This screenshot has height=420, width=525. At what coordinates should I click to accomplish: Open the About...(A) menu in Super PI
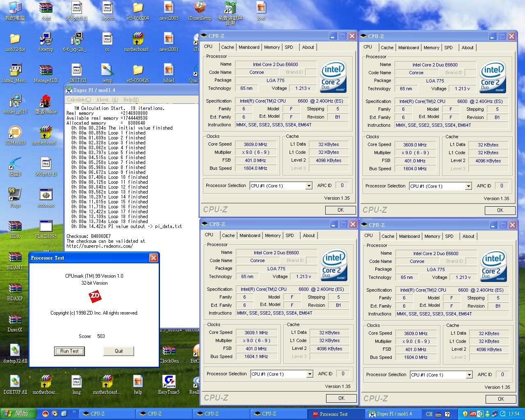tap(107, 100)
